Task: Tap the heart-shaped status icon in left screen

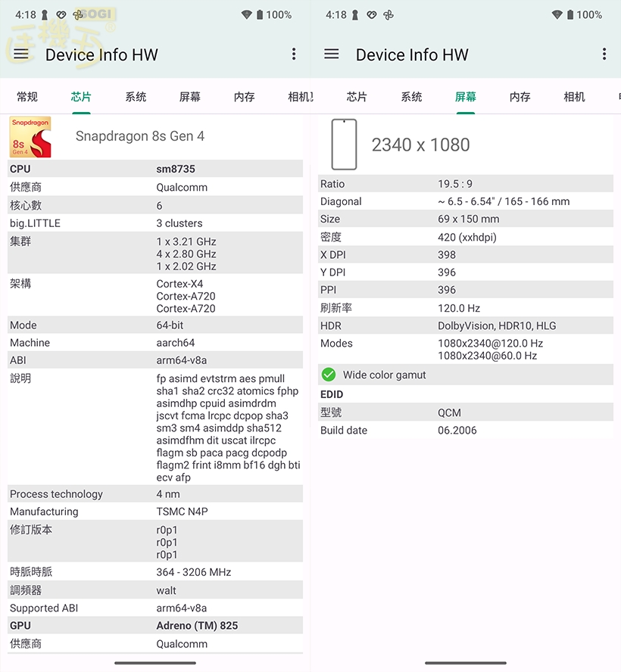Action: click(x=61, y=15)
